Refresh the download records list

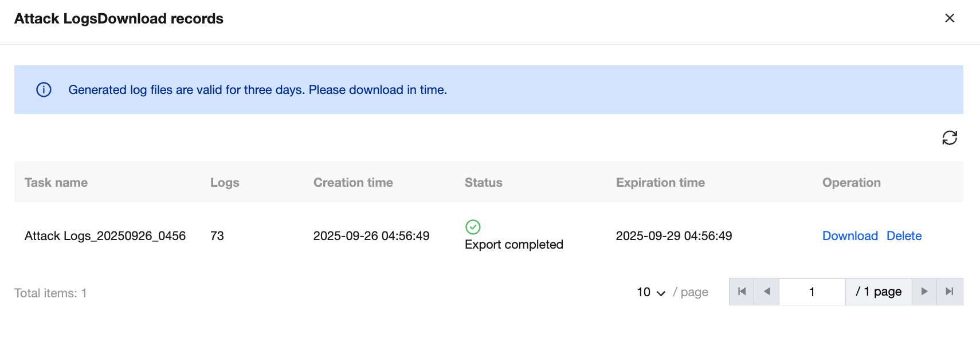[950, 137]
